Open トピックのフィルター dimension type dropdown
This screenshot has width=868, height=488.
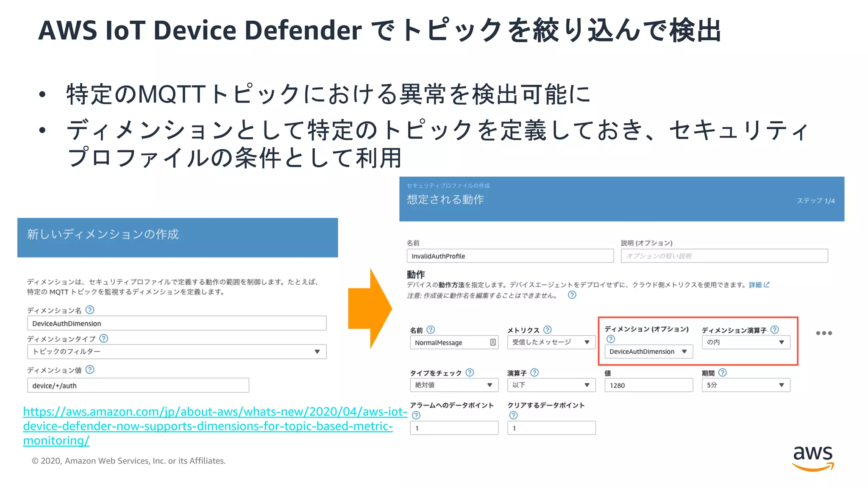point(177,352)
